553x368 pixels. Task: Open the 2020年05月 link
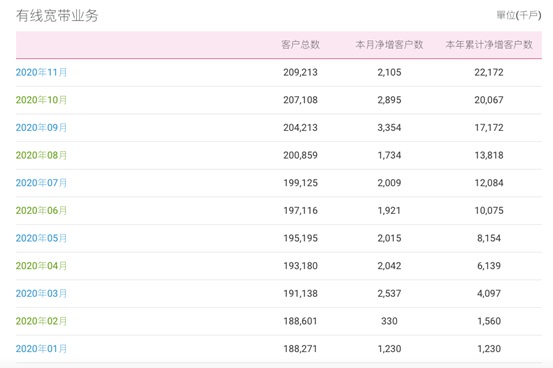(x=41, y=238)
